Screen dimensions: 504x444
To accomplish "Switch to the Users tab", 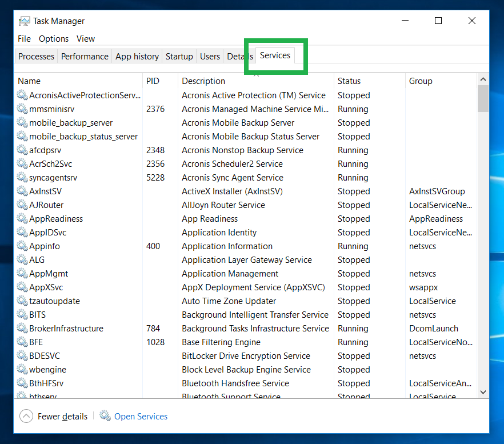I will coord(210,57).
